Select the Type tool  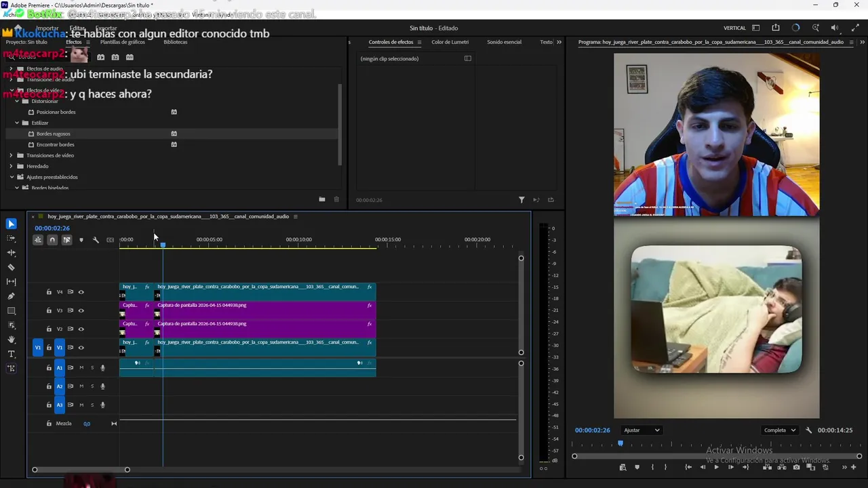pyautogui.click(x=12, y=354)
